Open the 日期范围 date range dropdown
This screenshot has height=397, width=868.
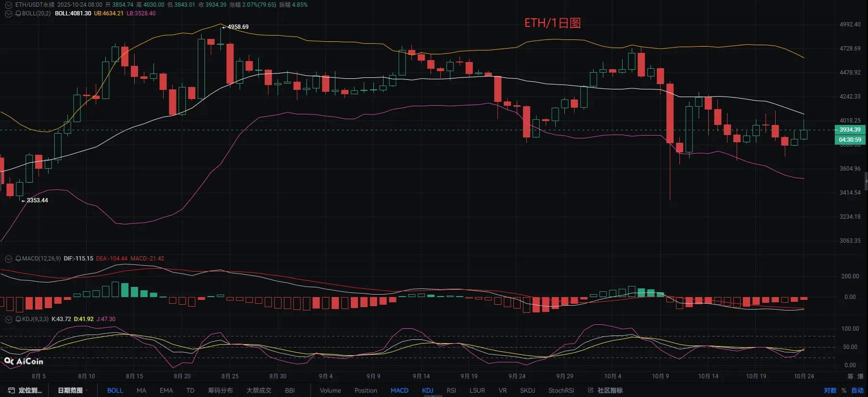[x=72, y=390]
